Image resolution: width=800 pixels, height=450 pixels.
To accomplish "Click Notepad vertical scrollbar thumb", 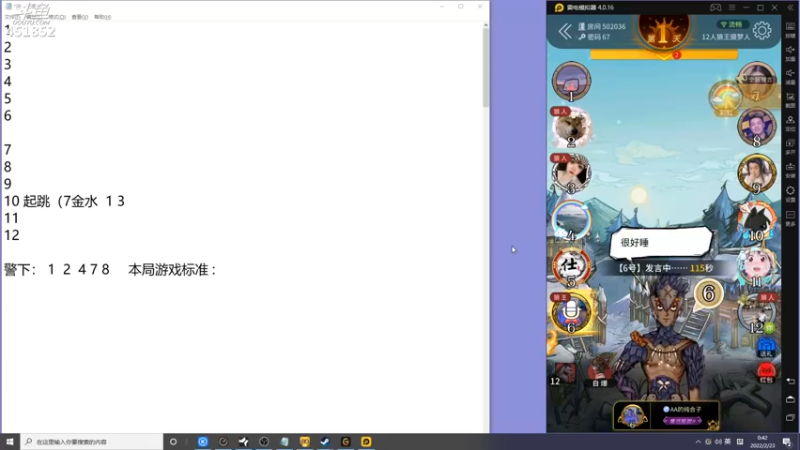I will tap(485, 67).
